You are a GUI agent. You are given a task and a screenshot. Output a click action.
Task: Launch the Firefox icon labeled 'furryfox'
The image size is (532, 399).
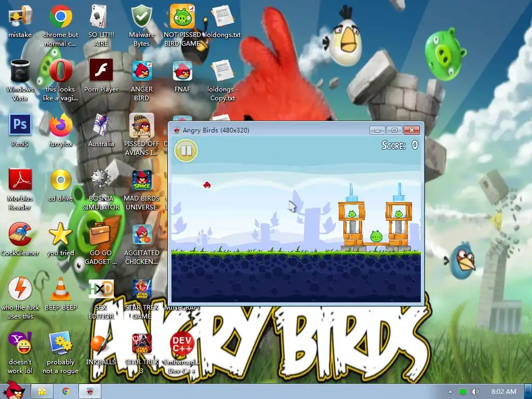[x=60, y=126]
